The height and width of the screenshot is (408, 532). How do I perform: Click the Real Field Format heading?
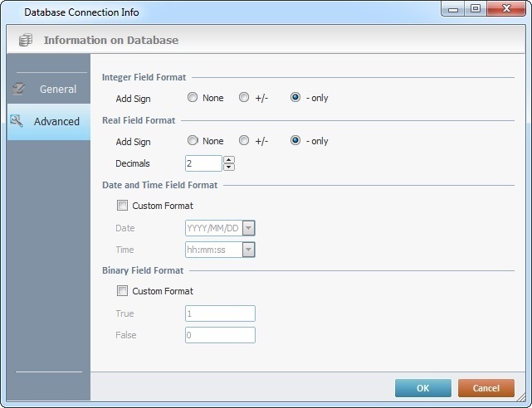pyautogui.click(x=139, y=120)
